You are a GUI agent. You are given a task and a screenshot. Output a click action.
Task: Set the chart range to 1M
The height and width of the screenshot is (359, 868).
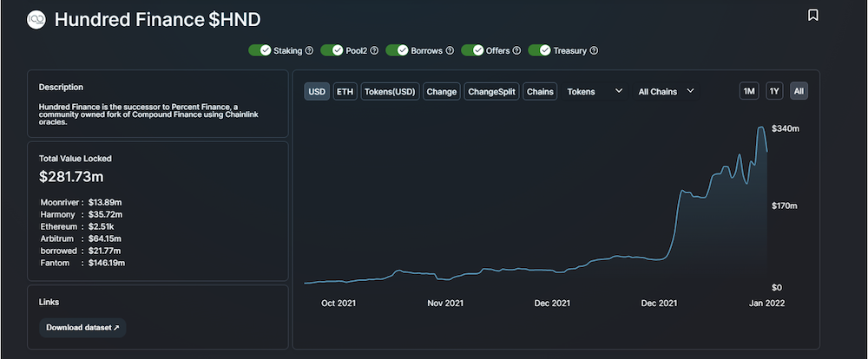coord(749,91)
